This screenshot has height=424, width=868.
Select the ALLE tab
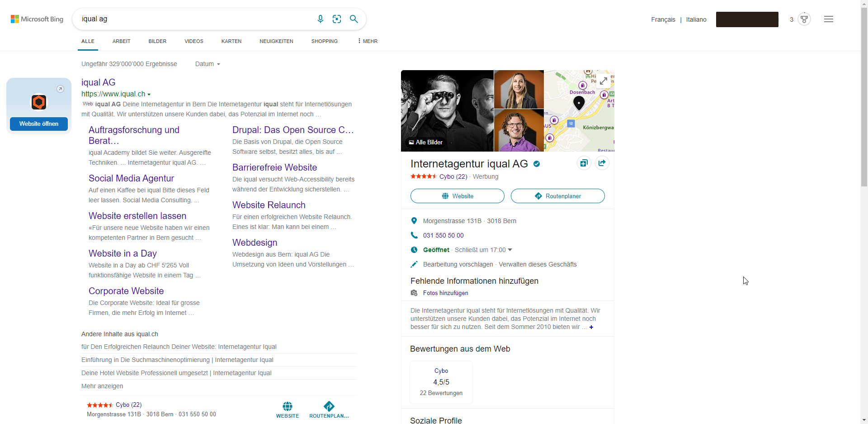click(88, 41)
